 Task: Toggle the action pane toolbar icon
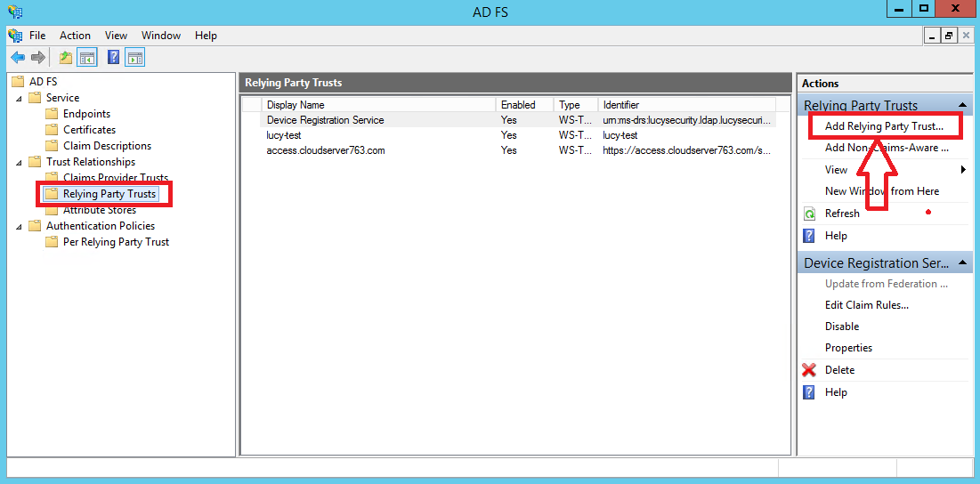[134, 58]
